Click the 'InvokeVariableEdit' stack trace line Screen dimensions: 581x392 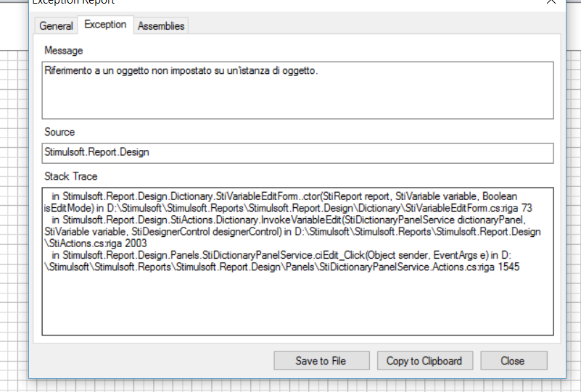[x=289, y=220]
